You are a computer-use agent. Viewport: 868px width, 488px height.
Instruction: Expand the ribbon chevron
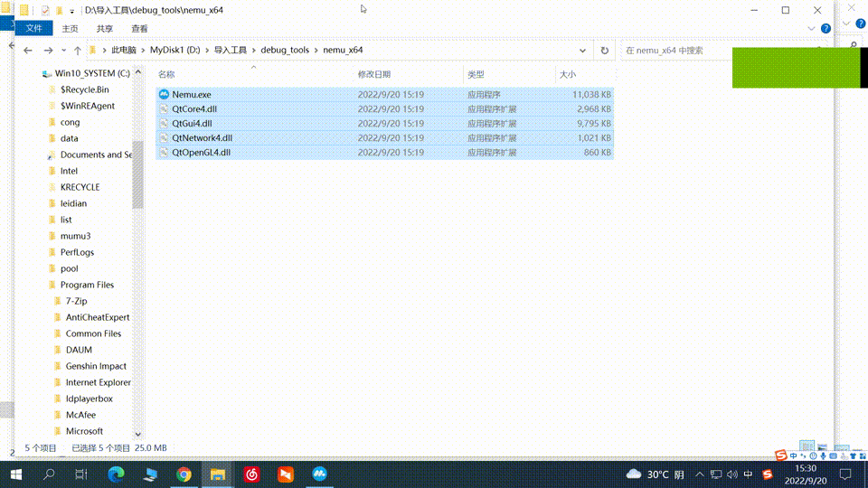pos(811,28)
